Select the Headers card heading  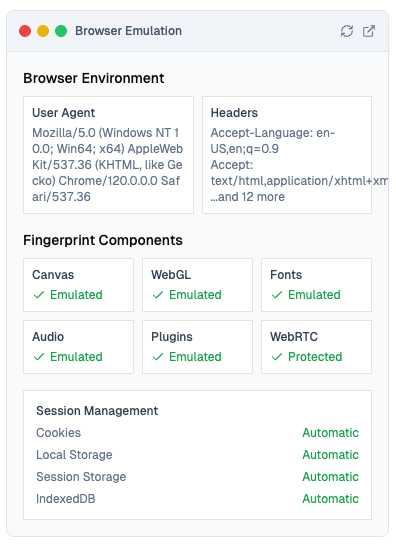pyautogui.click(x=234, y=113)
